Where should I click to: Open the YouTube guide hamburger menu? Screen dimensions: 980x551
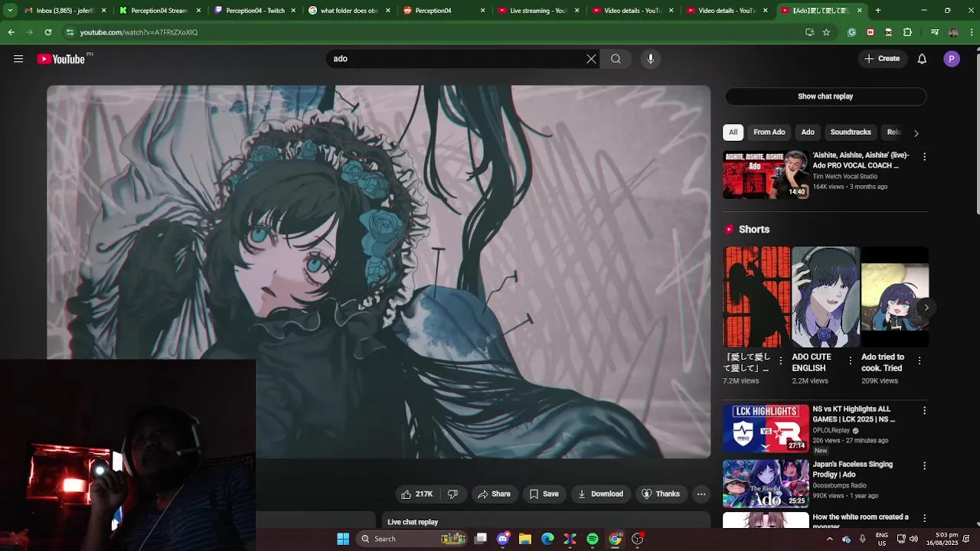coord(18,59)
